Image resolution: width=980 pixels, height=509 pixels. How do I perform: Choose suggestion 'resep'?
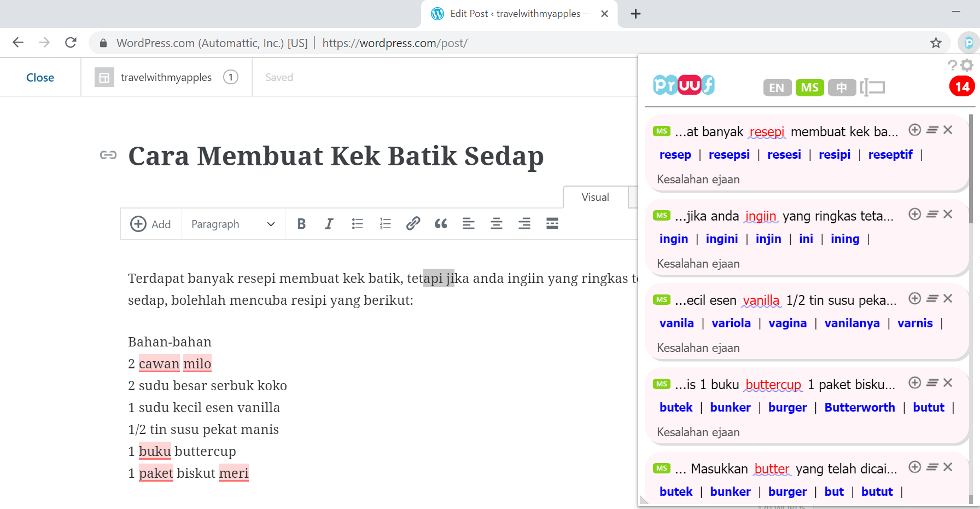[675, 155]
